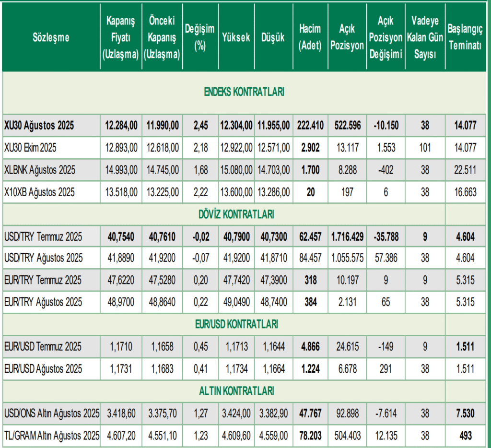491x448 pixels.
Task: Select the closing price "40,7540"
Action: [x=121, y=236]
